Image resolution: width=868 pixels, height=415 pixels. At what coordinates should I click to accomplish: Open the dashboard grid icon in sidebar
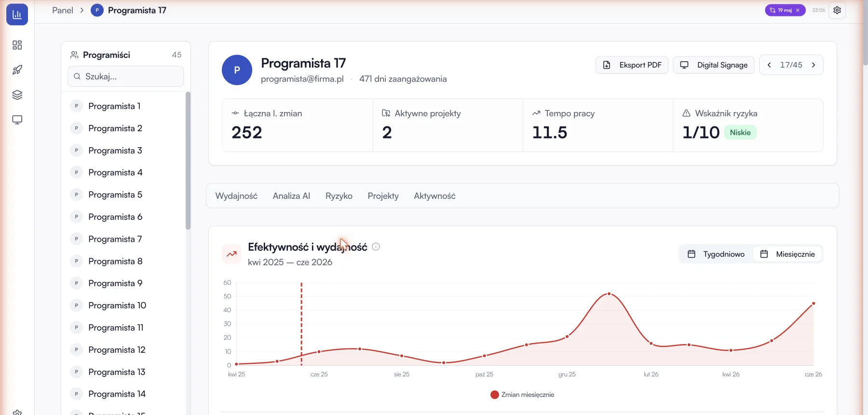click(x=17, y=45)
